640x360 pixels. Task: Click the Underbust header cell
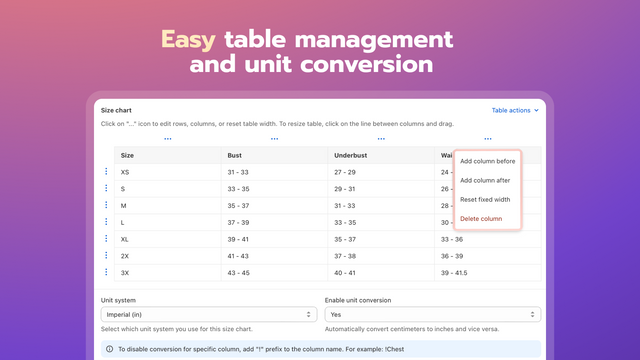(x=381, y=156)
